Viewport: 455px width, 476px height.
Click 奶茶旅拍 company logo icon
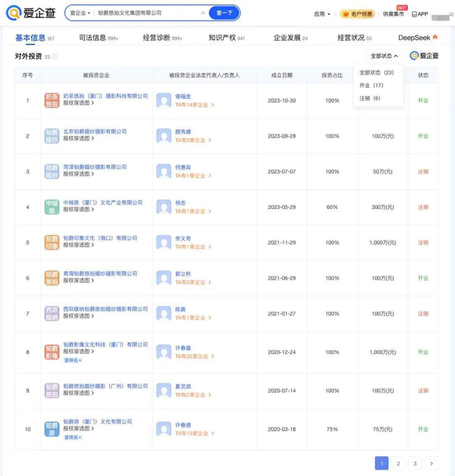[51, 101]
